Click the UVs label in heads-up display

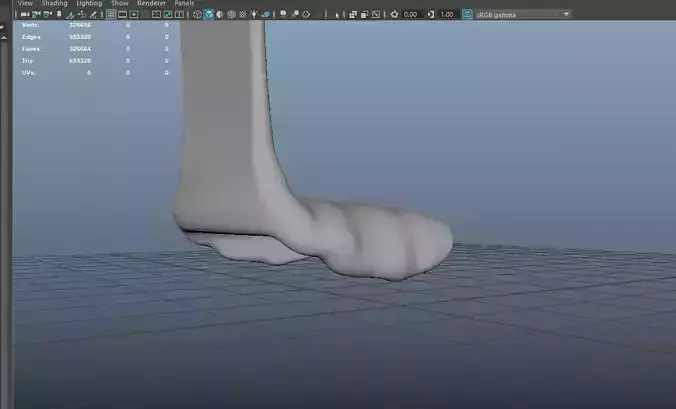[x=28, y=73]
